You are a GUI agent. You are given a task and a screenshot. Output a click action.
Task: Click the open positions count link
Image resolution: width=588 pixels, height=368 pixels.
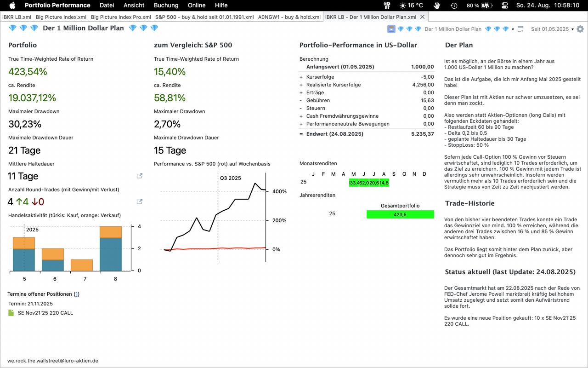pos(76,294)
